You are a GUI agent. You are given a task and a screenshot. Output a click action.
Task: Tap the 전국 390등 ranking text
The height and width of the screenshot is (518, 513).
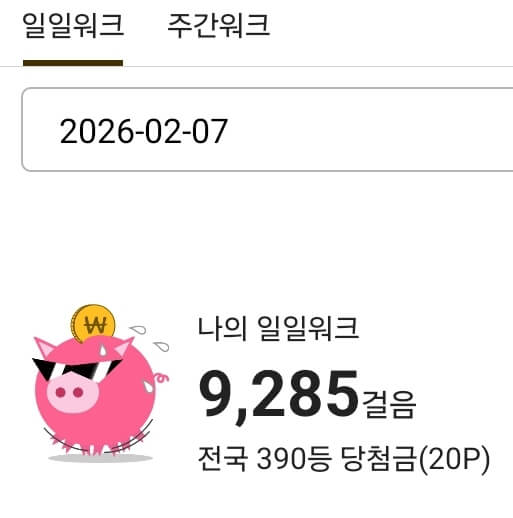[264, 459]
